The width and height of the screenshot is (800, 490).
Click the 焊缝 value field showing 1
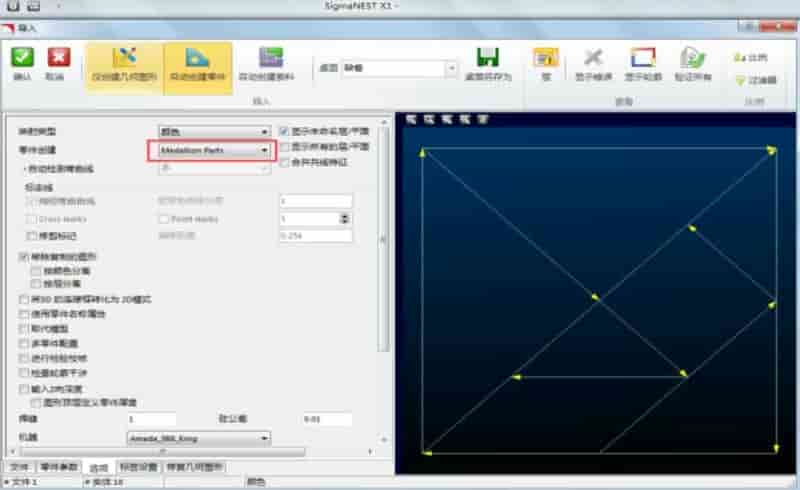click(x=152, y=419)
